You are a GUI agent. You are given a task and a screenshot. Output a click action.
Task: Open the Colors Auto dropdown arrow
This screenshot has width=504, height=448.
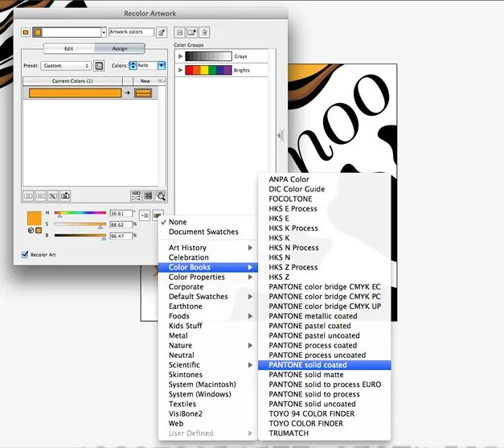pos(162,66)
